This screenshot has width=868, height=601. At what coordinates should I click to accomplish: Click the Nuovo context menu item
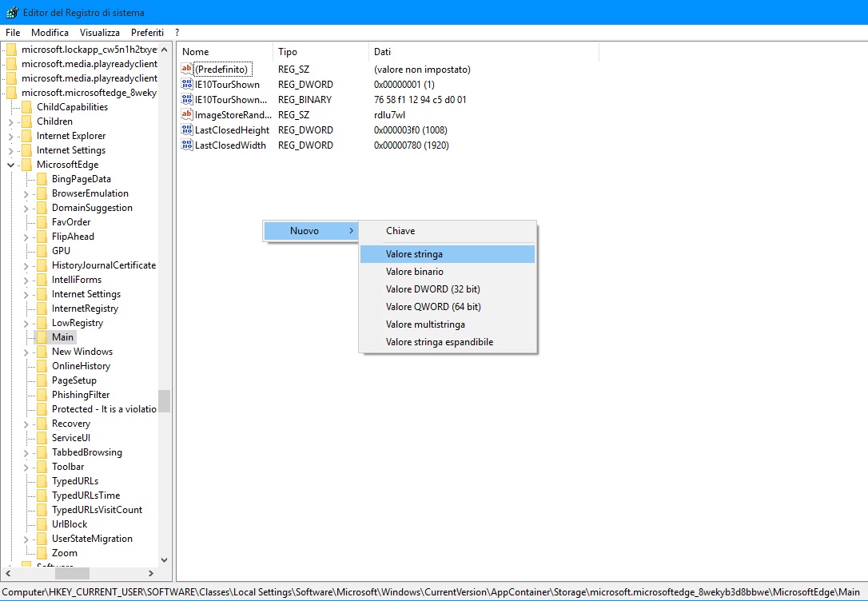click(x=311, y=231)
